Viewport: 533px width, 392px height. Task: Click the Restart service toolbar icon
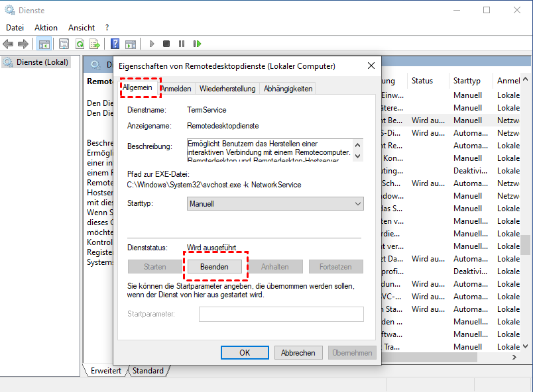(x=197, y=44)
